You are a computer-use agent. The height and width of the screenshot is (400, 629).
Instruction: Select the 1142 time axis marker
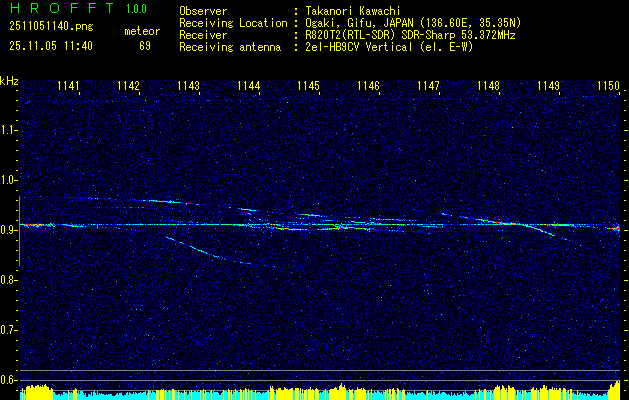(x=129, y=86)
